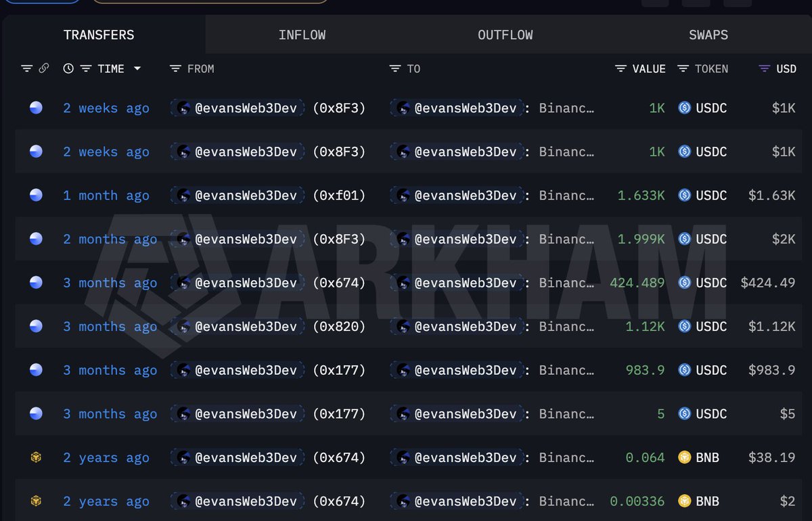Click the USDC token icon in the $983.9 row

[x=684, y=370]
